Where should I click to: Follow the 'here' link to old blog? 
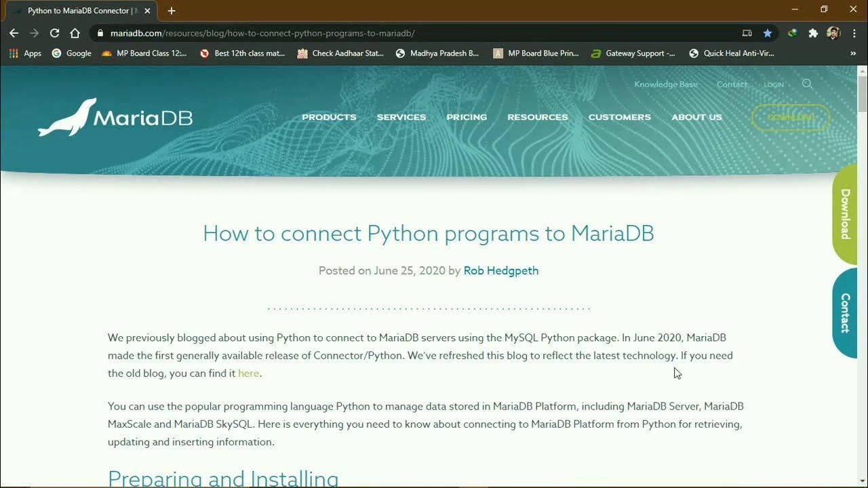(248, 373)
